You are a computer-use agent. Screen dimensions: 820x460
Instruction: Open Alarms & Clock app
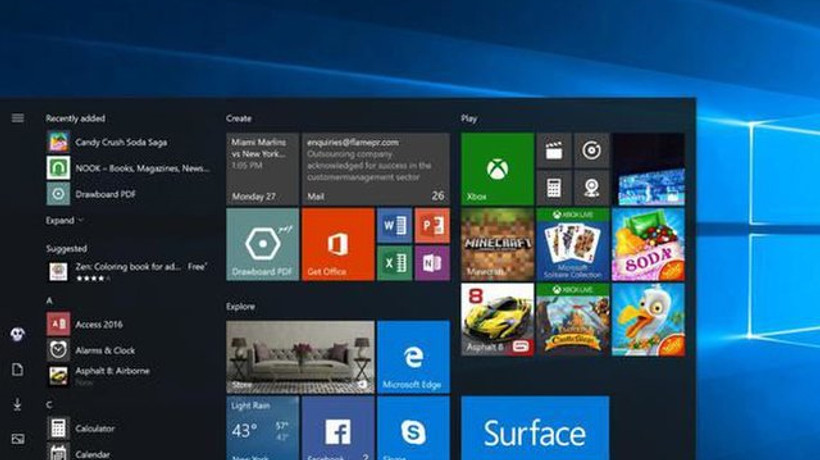(91, 350)
